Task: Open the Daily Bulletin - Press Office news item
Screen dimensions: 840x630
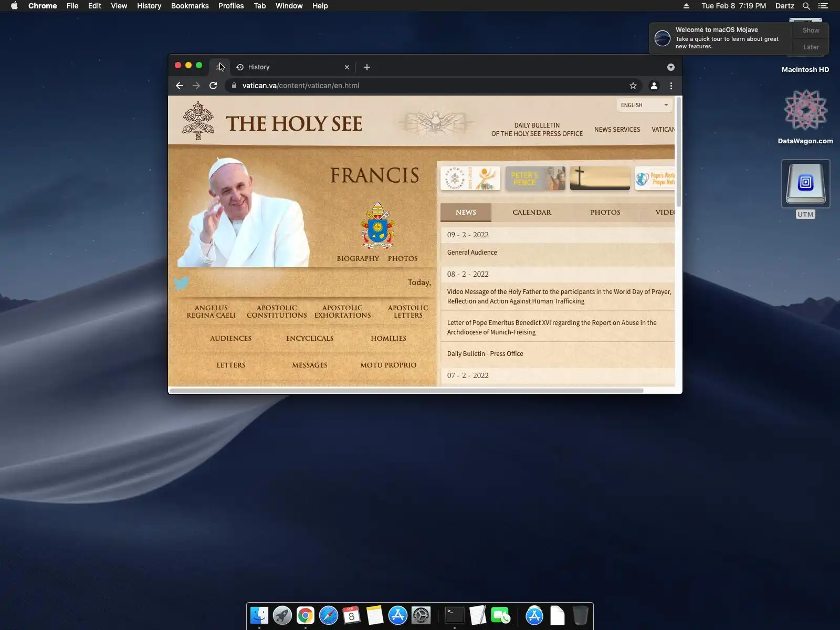Action: coord(485,354)
